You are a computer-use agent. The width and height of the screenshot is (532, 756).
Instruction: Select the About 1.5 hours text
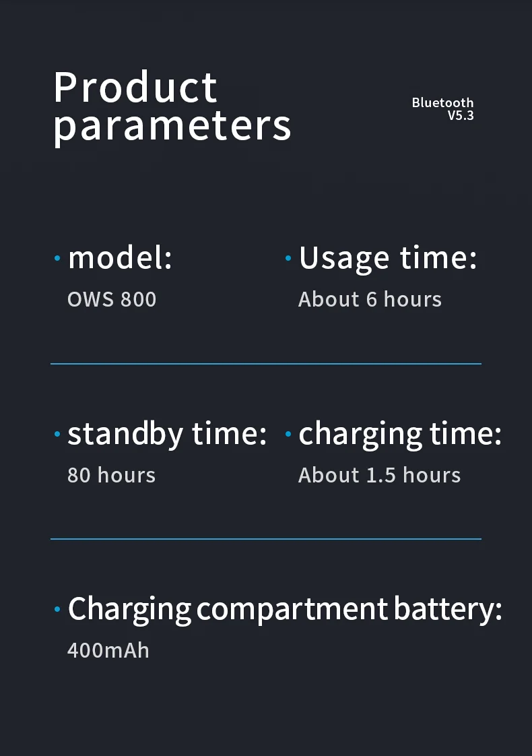379,475
